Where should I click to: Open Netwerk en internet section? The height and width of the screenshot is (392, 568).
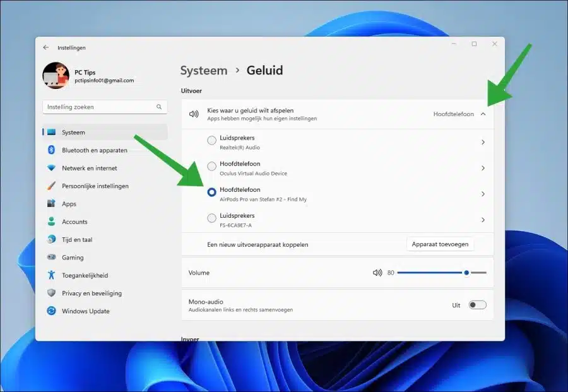pos(105,168)
